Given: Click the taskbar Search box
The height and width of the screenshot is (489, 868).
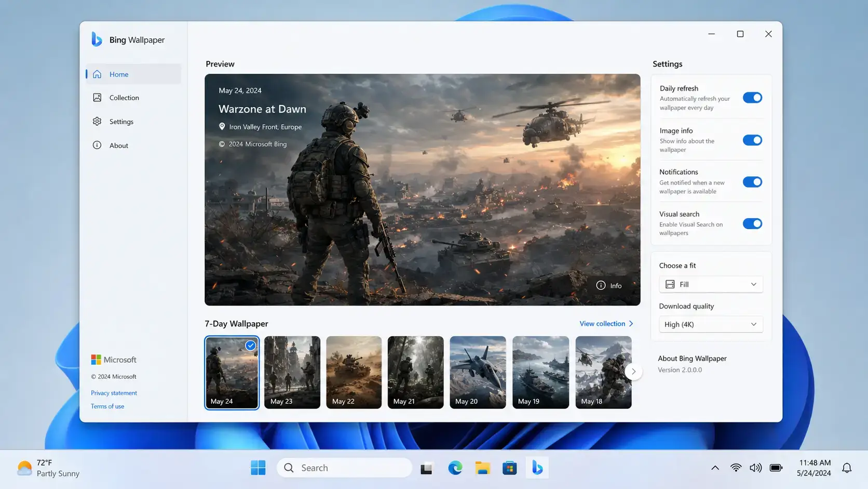Looking at the screenshot, I should 345,468.
